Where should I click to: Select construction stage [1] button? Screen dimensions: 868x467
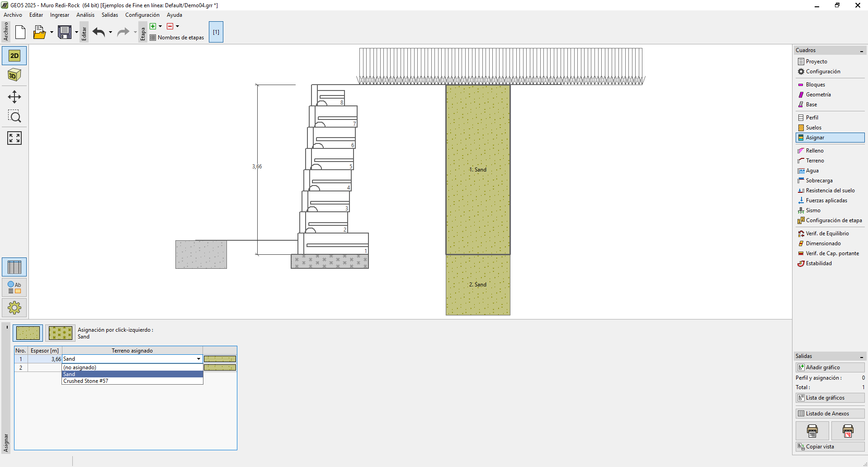point(216,32)
